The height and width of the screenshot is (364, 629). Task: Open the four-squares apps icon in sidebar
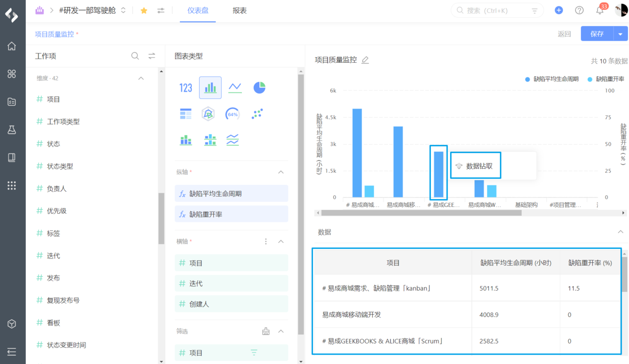12,74
